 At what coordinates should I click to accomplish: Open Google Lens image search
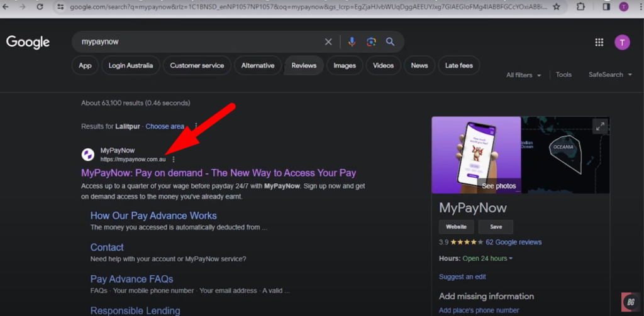[371, 41]
